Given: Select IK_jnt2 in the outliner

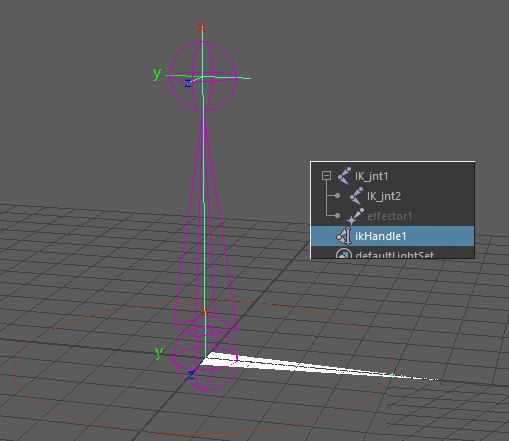Looking at the screenshot, I should [384, 196].
